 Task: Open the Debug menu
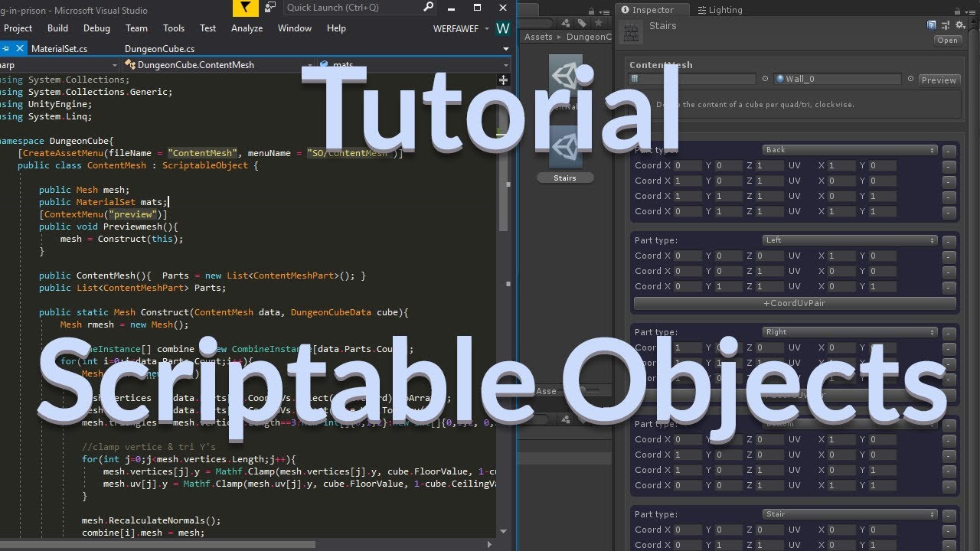pyautogui.click(x=96, y=28)
